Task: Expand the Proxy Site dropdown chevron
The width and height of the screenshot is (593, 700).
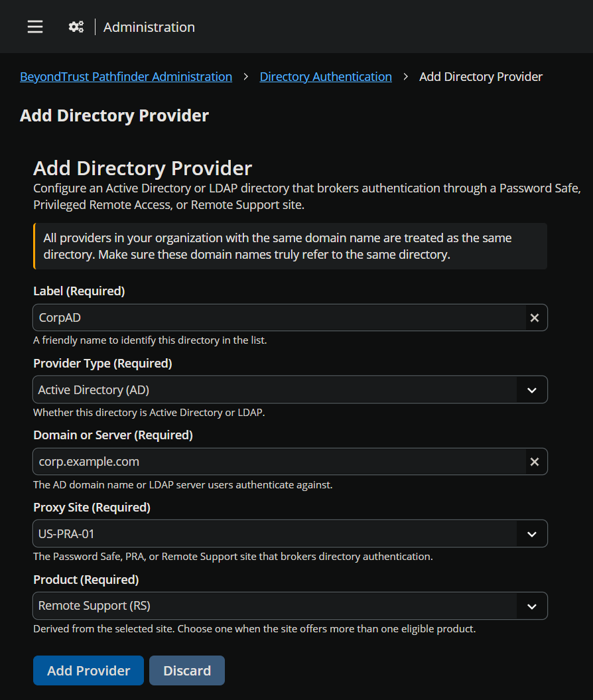Action: coord(531,534)
